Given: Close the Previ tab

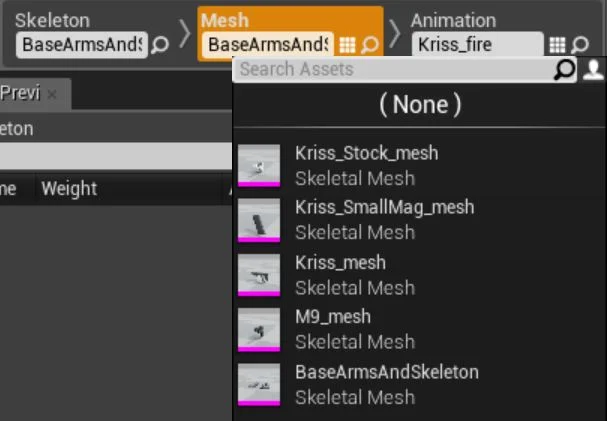Looking at the screenshot, I should point(52,94).
